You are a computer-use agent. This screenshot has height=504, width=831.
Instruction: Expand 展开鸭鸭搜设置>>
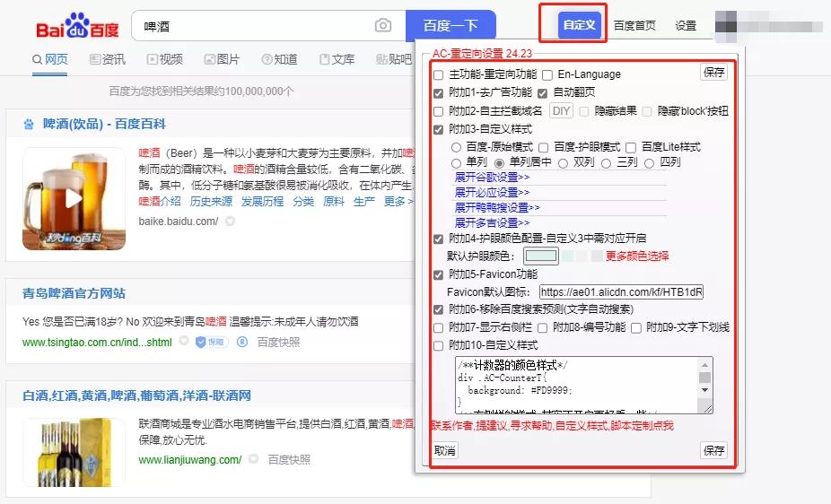click(x=497, y=207)
